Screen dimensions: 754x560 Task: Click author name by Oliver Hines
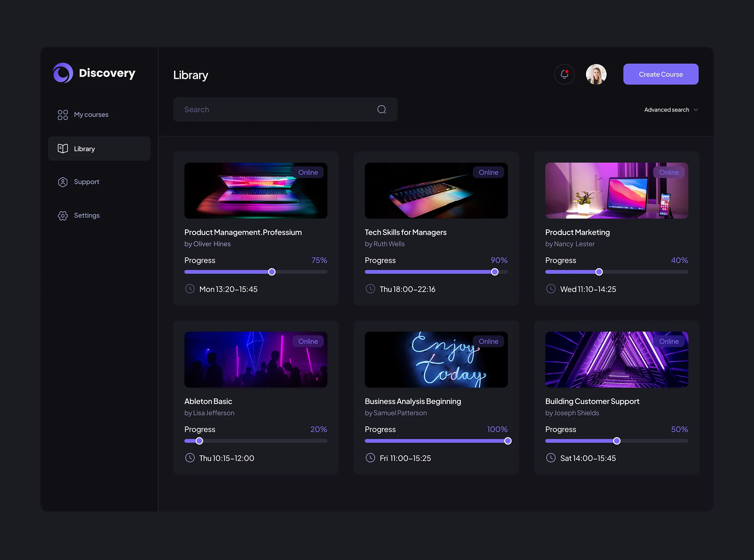[x=207, y=244]
